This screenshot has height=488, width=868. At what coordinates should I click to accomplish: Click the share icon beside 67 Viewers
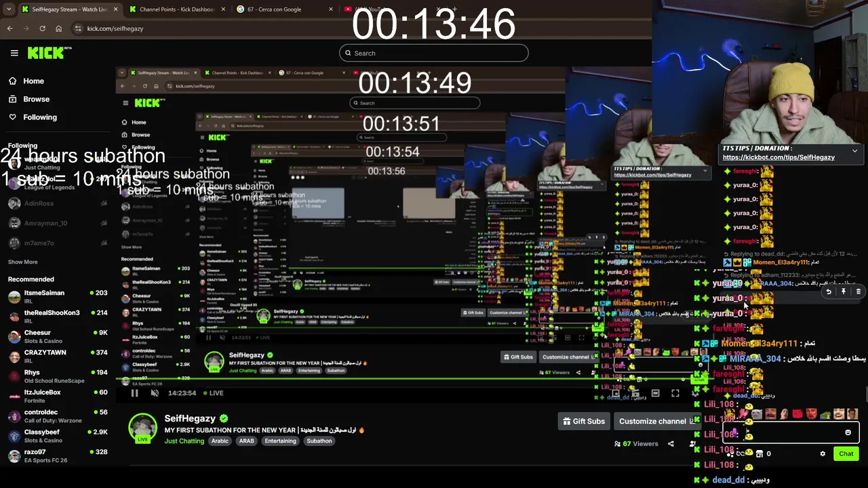671,444
